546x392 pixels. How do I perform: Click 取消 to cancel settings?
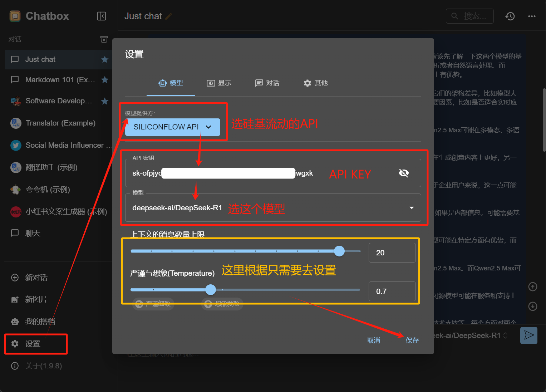click(374, 340)
